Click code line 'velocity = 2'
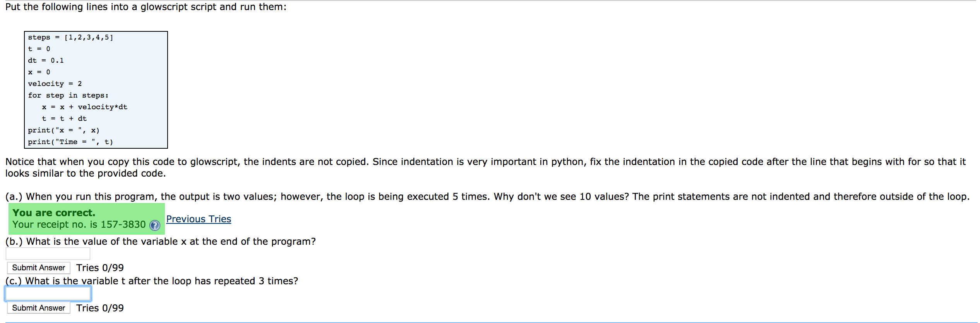980x323 pixels. (55, 84)
